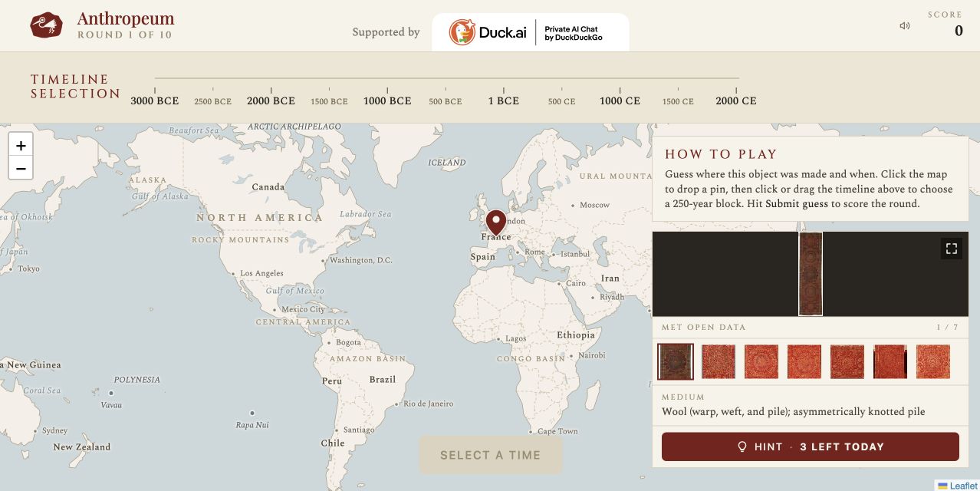980x491 pixels.
Task: Click the Washington, D.C. map label
Action: (360, 260)
